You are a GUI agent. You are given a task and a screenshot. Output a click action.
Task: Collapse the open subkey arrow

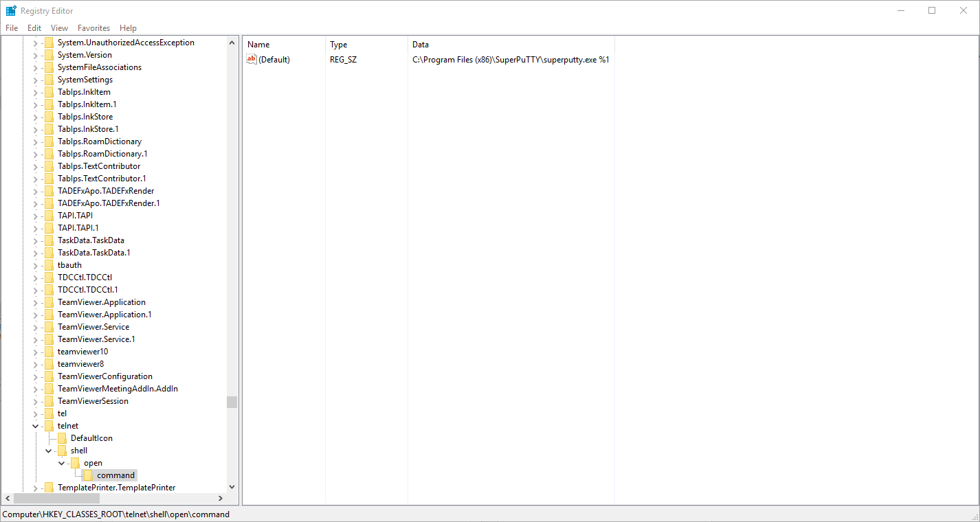[x=61, y=463]
